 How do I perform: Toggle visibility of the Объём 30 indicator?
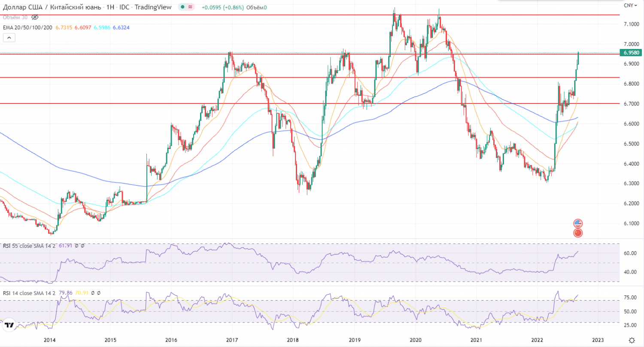click(35, 17)
